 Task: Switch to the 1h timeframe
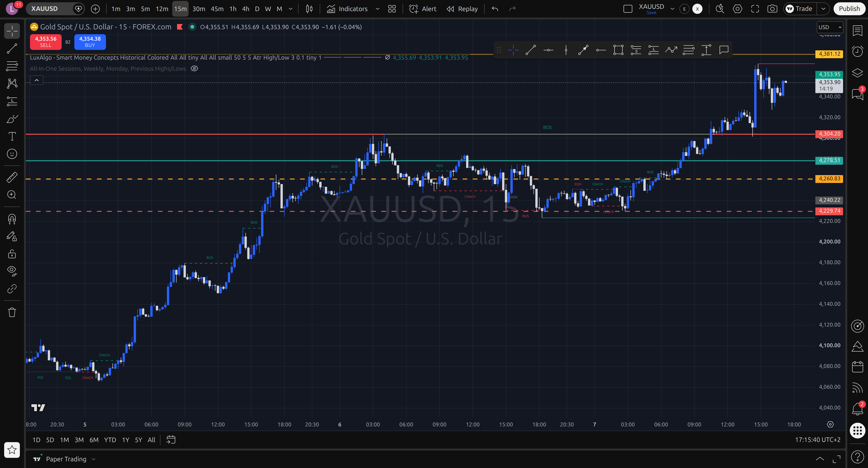pyautogui.click(x=233, y=9)
